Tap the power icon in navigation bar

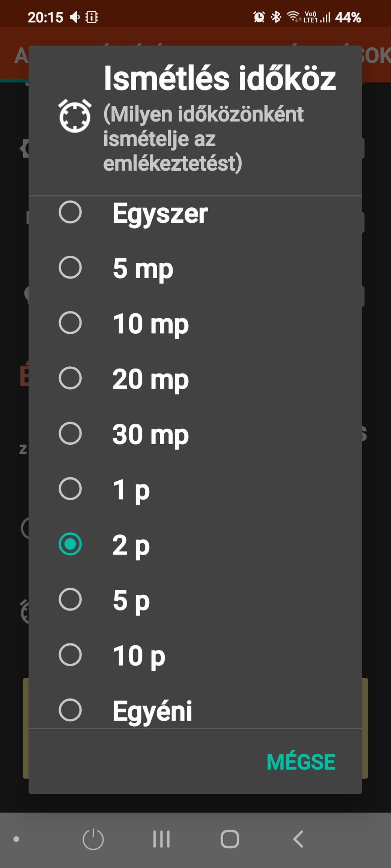(x=93, y=839)
